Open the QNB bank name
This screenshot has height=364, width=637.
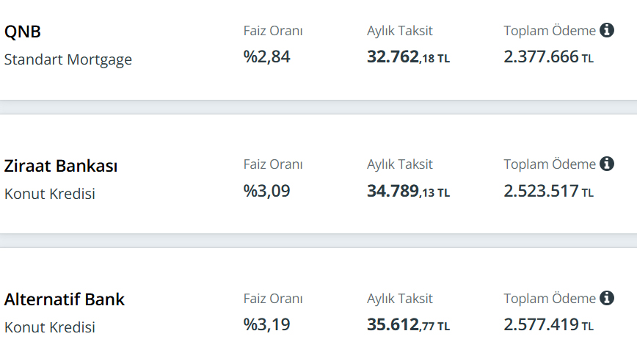tap(23, 32)
